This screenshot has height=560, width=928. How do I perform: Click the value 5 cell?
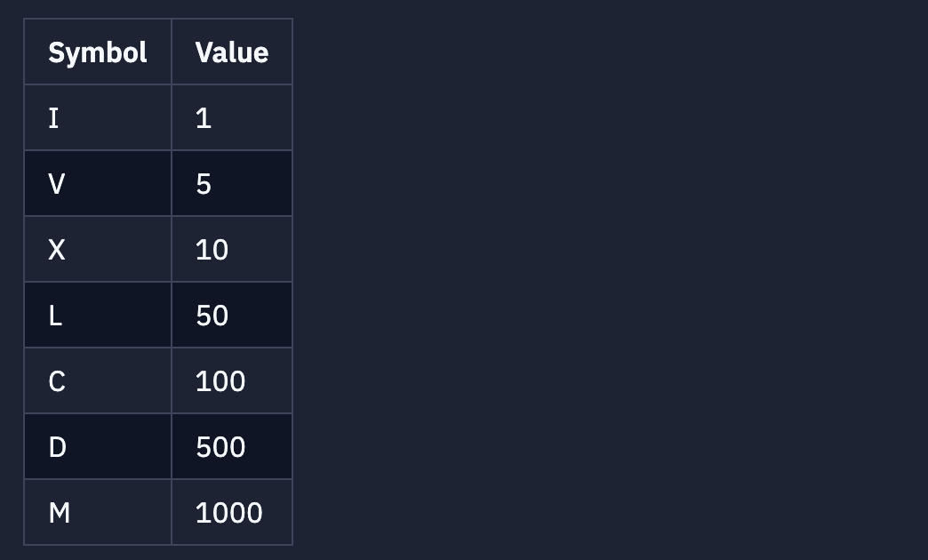(232, 183)
